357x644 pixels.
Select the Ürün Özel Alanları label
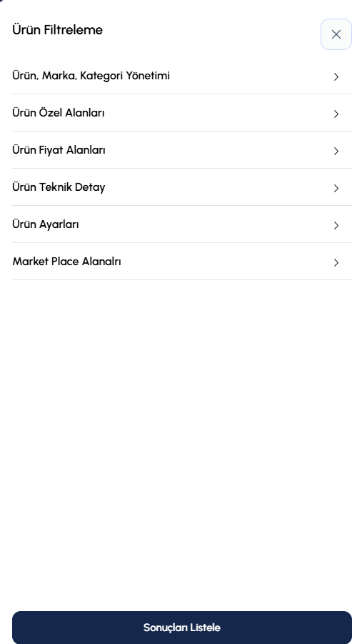point(59,113)
